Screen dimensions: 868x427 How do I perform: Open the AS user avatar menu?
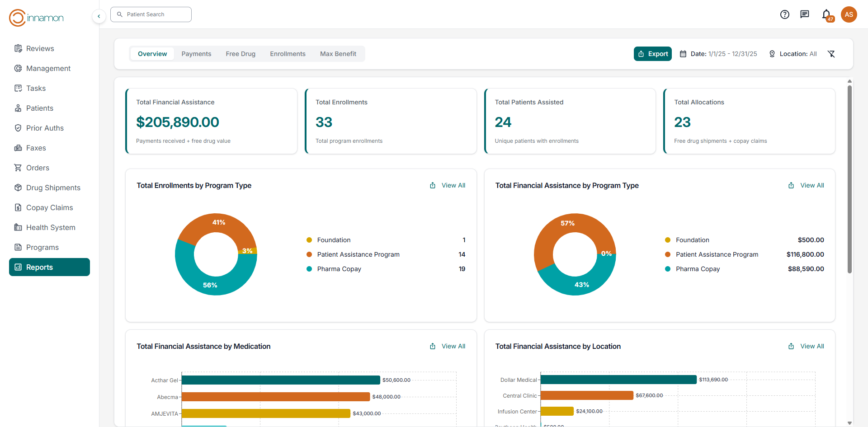(x=849, y=14)
